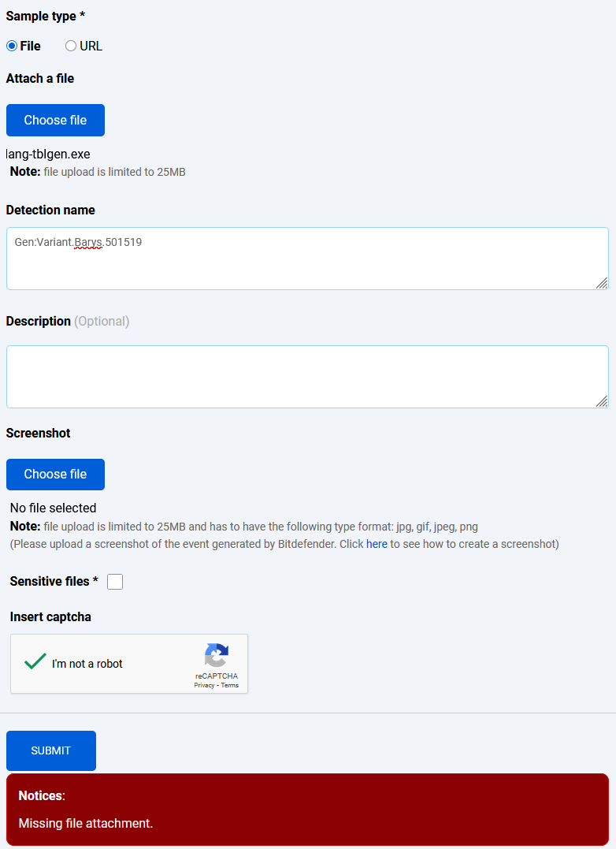Click into the Description text area
The image size is (616, 849).
point(307,377)
